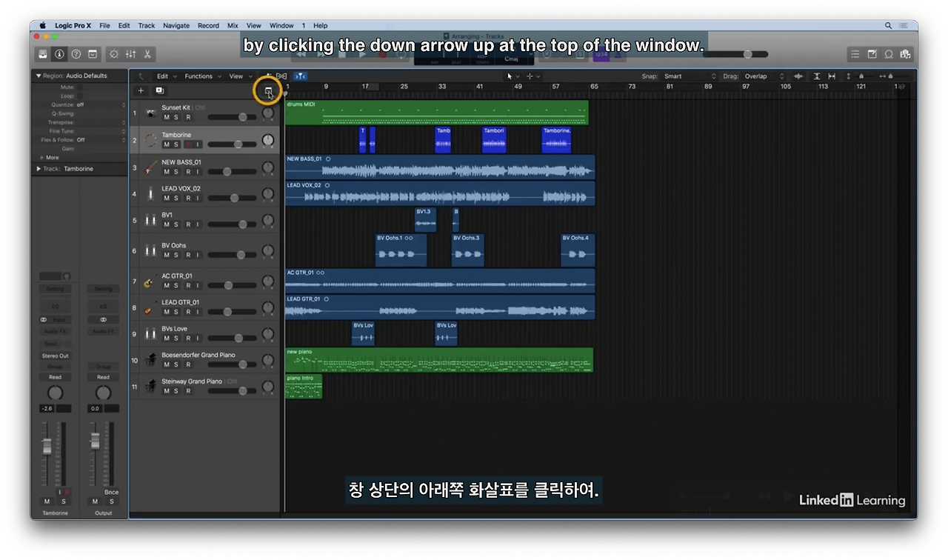This screenshot has height=560, width=948.
Task: Click the waveform zoom icon
Action: (x=798, y=76)
